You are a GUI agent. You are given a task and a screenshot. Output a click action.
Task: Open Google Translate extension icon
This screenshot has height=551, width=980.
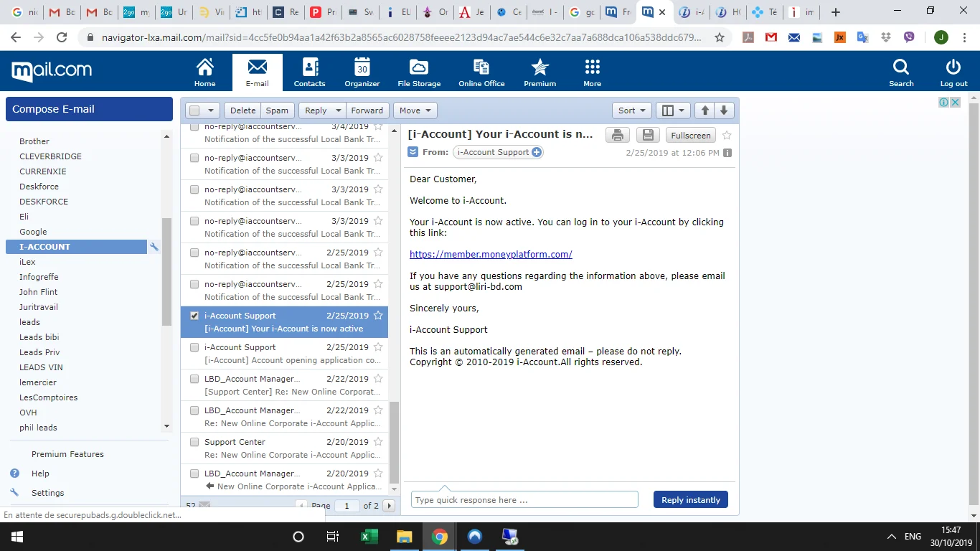pyautogui.click(x=862, y=37)
